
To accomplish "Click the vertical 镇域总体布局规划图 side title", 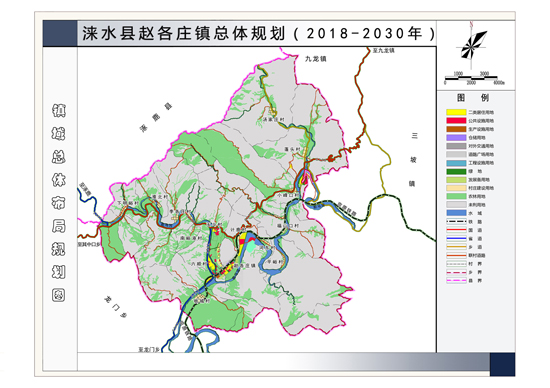I will point(59,202).
